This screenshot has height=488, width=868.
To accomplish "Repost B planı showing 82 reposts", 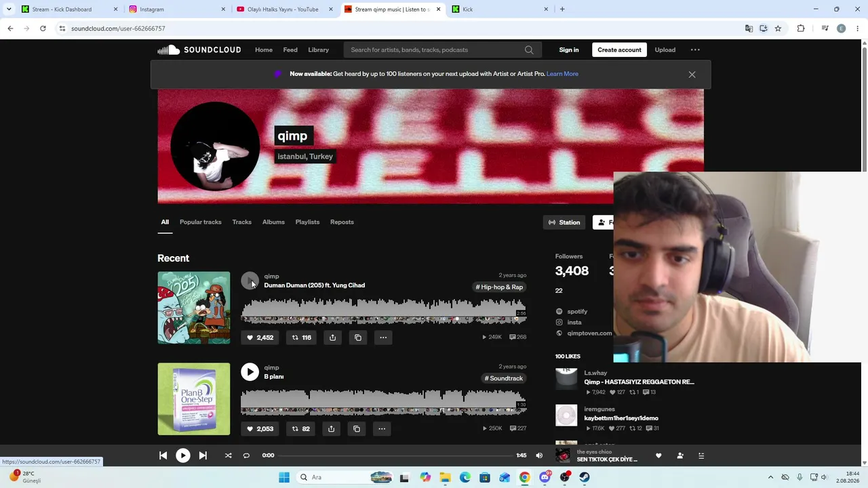I will point(300,428).
